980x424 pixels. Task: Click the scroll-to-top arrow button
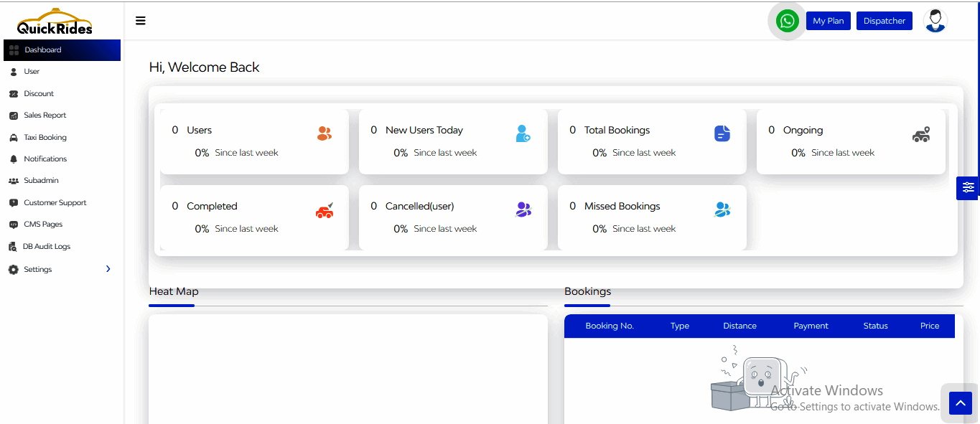tap(961, 403)
